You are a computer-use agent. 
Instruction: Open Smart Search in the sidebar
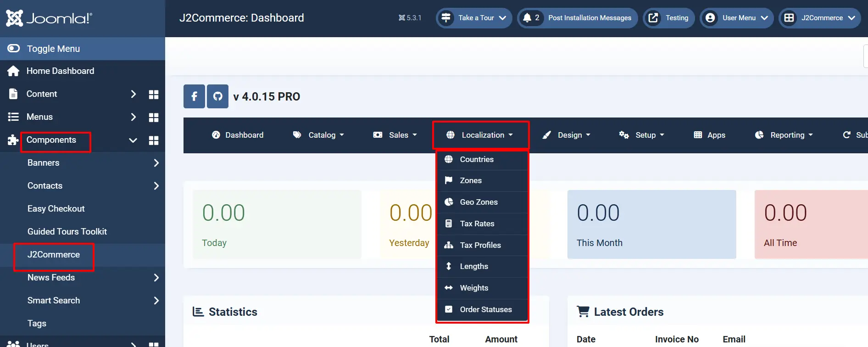[x=54, y=301]
